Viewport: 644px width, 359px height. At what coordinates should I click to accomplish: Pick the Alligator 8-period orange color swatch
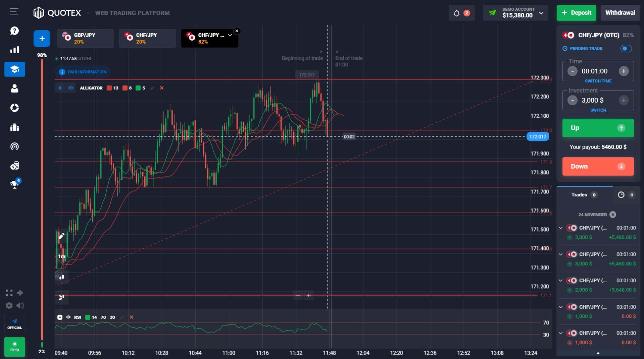(125, 88)
